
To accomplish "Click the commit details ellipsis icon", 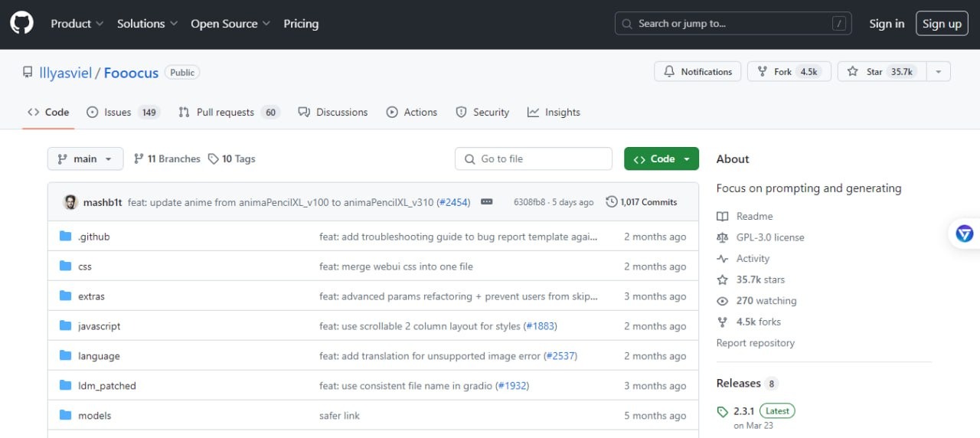I will pyautogui.click(x=486, y=202).
